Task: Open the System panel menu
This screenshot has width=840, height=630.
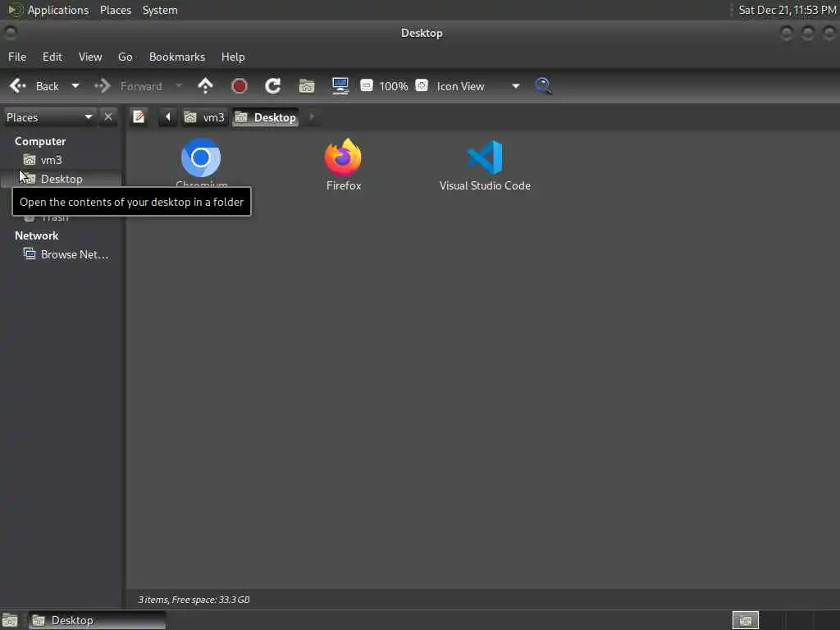Action: [160, 10]
